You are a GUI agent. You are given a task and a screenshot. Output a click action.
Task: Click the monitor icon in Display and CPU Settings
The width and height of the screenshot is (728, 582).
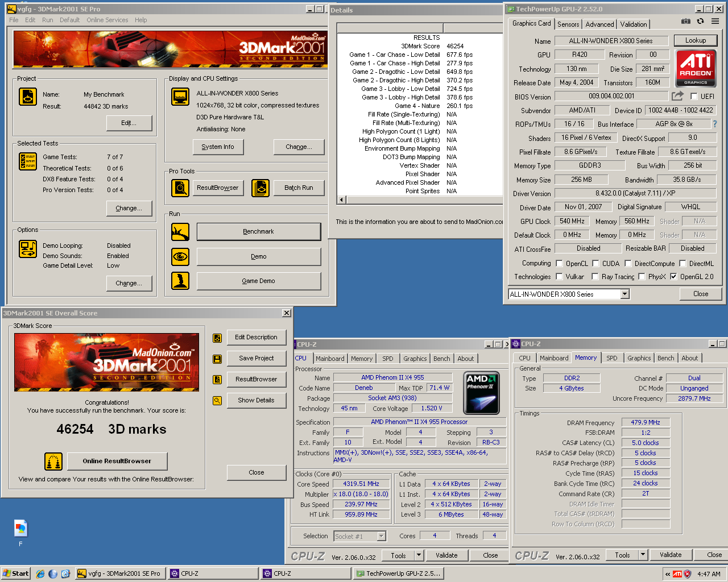click(x=180, y=97)
